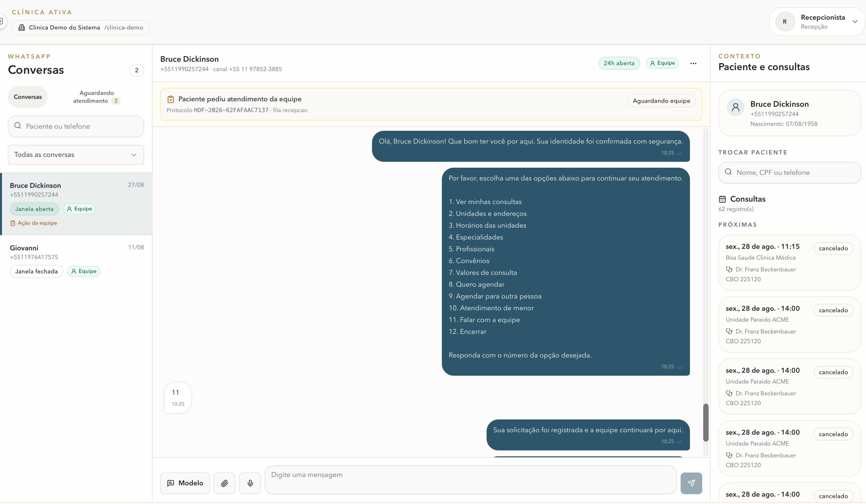The height and width of the screenshot is (504, 866).
Task: Click Bruce Dickinson name in chat header
Action: (189, 59)
